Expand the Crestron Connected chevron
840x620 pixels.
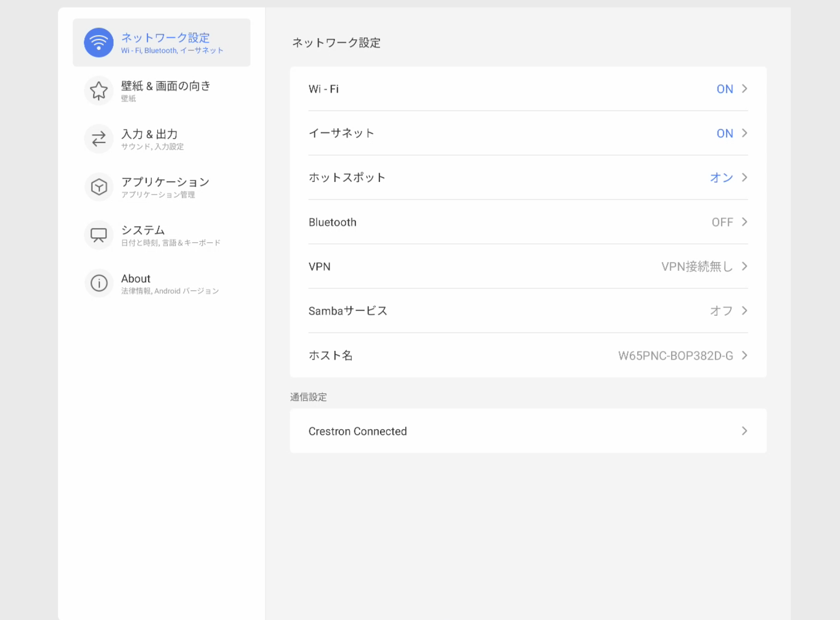pyautogui.click(x=745, y=431)
